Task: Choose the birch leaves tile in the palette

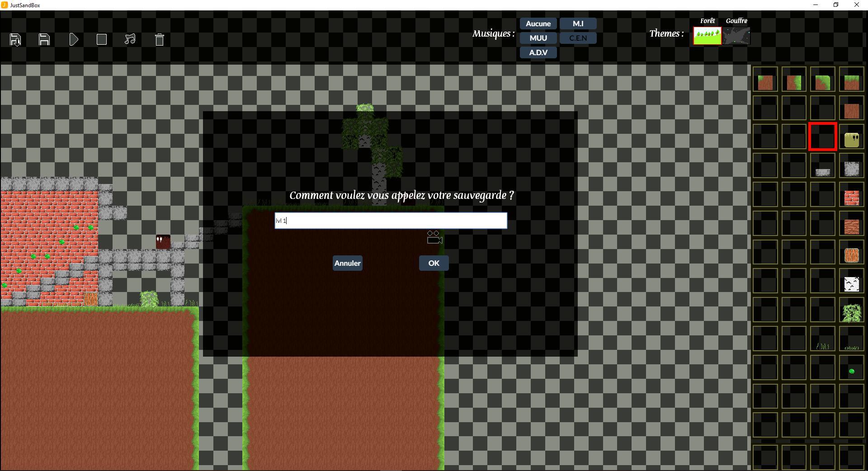Action: tap(852, 310)
